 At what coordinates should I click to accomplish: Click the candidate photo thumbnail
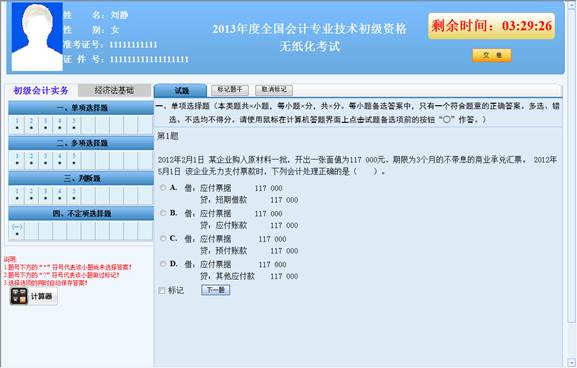[x=37, y=36]
